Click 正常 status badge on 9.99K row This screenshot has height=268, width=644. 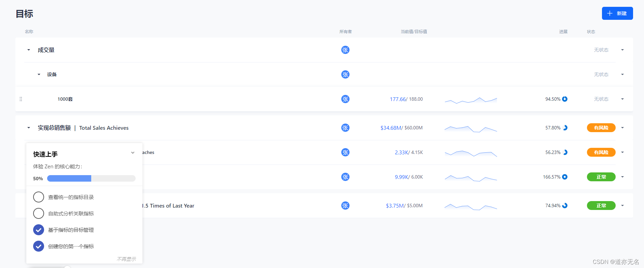pyautogui.click(x=601, y=177)
